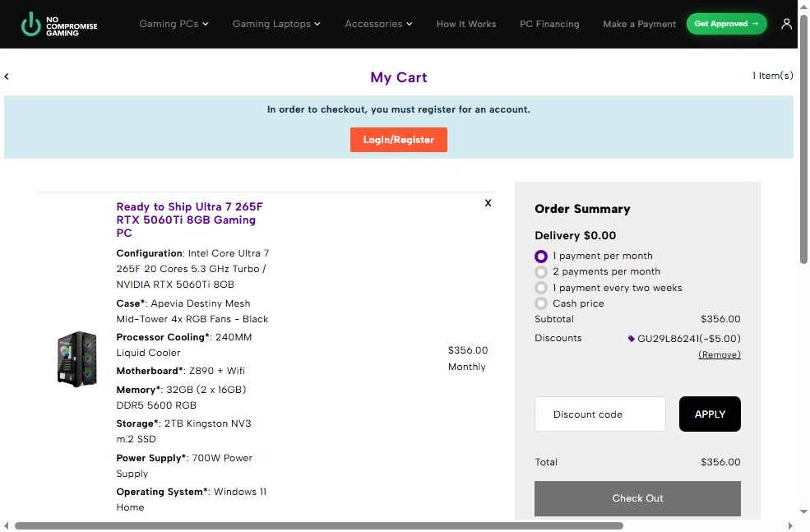Click the scroll down arrow on the vertical scrollbar
The width and height of the screenshot is (810, 532).
point(803,512)
